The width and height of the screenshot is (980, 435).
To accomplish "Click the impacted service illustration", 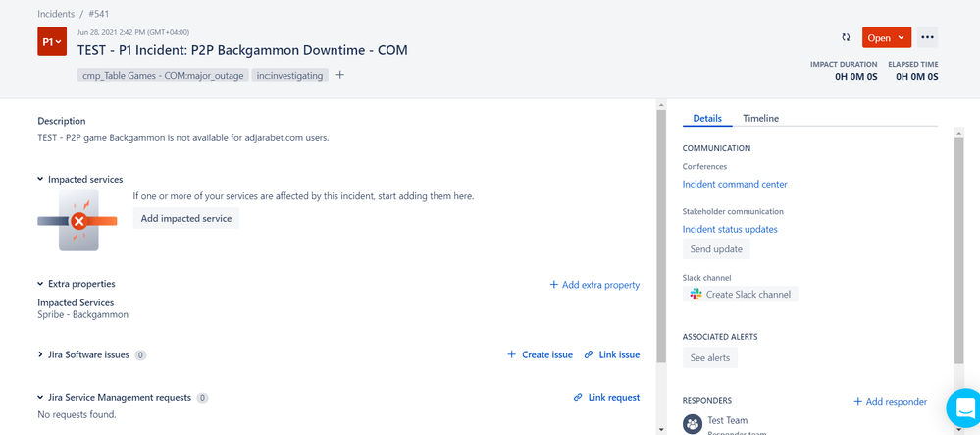I will pos(77,220).
